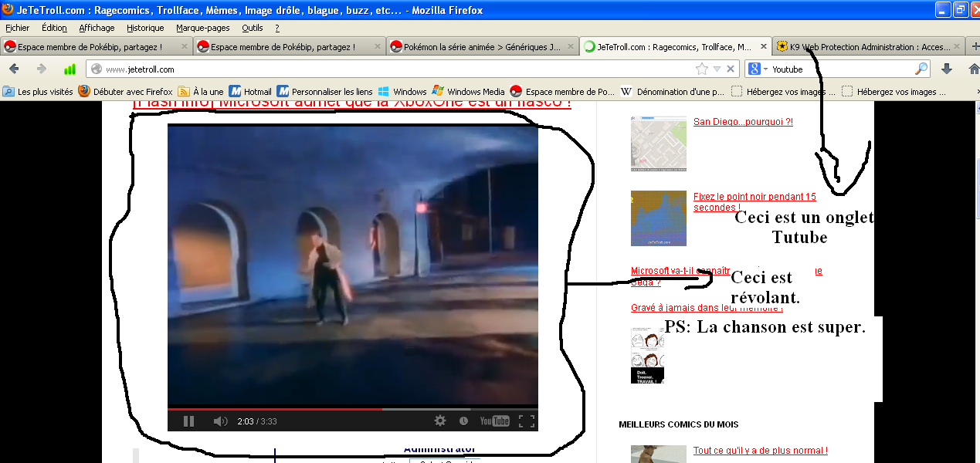Open the Tout ce qu'il y a de plus normal link

[x=761, y=451]
